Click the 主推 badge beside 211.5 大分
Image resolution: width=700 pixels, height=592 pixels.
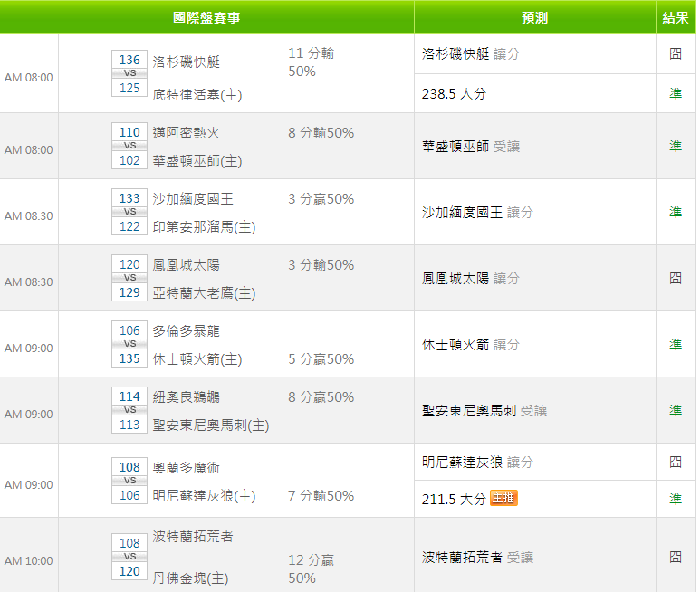coord(503,498)
